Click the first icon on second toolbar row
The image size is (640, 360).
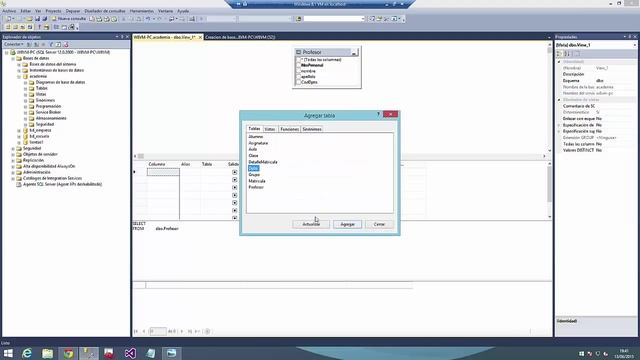pos(8,27)
